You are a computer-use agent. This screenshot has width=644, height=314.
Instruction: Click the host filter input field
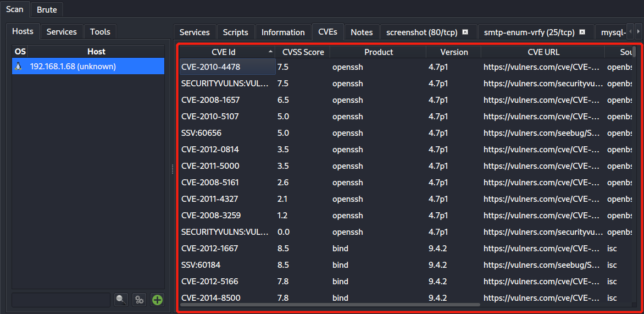(x=61, y=300)
